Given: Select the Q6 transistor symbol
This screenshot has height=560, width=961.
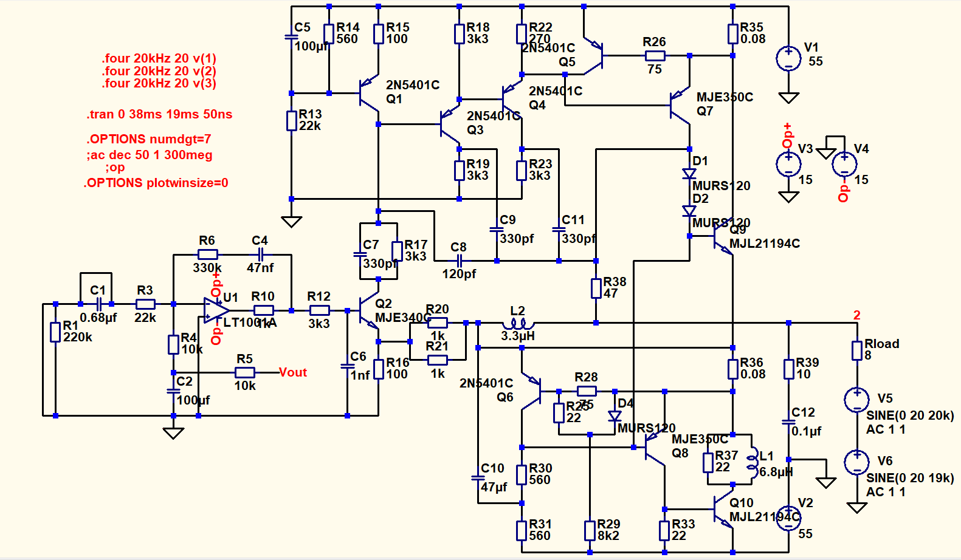Looking at the screenshot, I should point(531,391).
